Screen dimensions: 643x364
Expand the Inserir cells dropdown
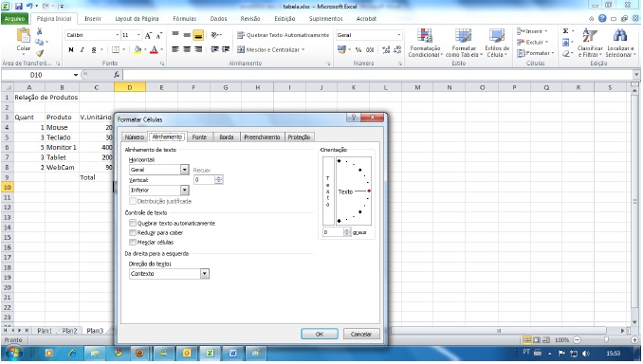pyautogui.click(x=546, y=31)
